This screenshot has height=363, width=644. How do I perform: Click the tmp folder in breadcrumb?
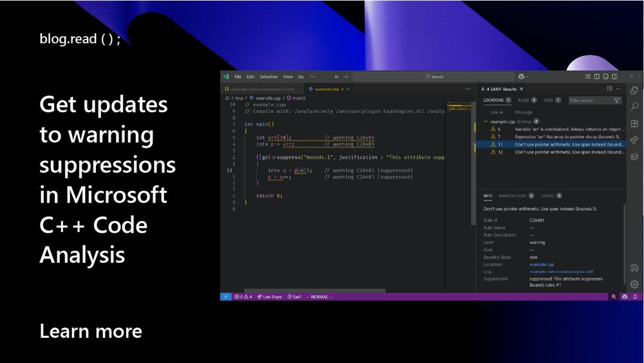239,98
